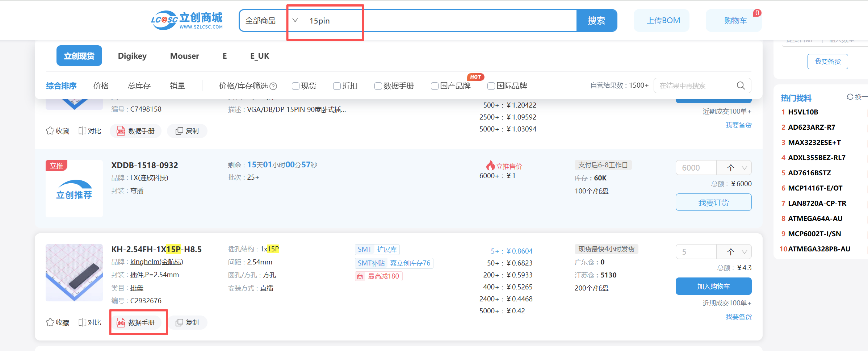
Task: Enable the 数据手册 filter checkbox
Action: [378, 86]
